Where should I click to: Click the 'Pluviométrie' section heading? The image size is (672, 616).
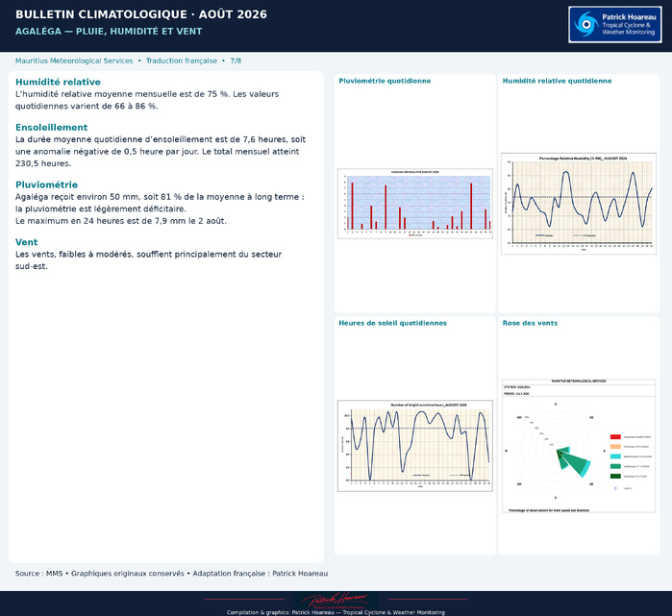pyautogui.click(x=46, y=185)
